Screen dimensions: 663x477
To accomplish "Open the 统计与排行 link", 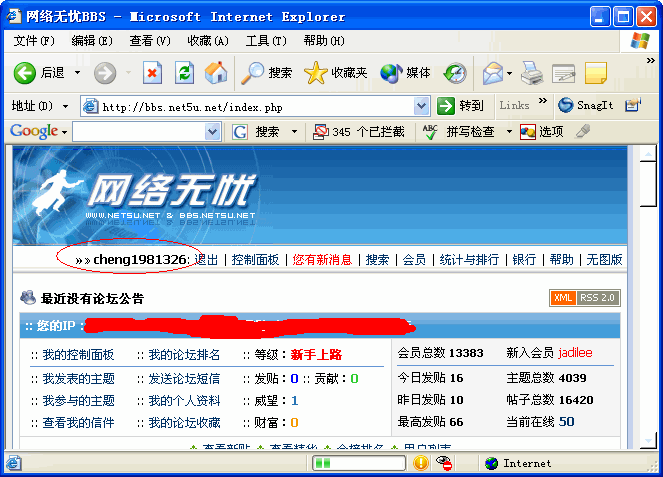I will pyautogui.click(x=469, y=260).
